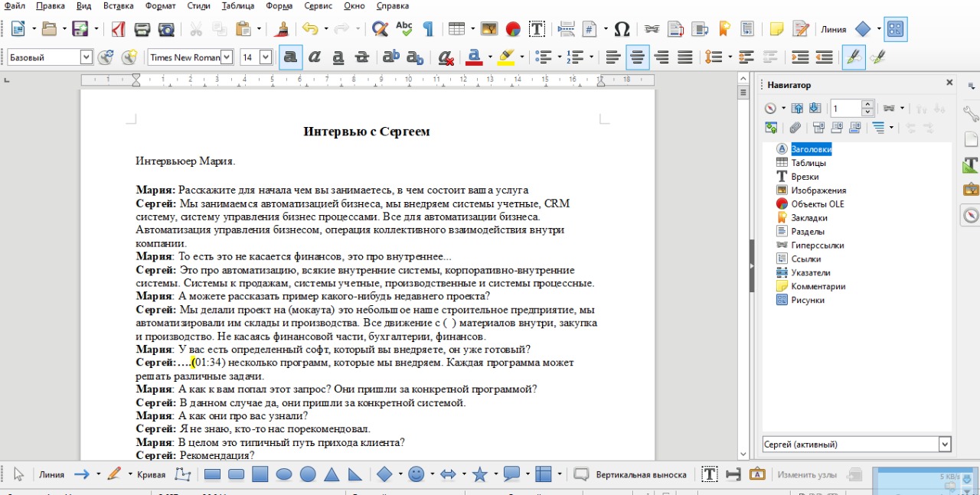Click the Record changes icon
Viewport: 980px width, 495px height.
[801, 29]
